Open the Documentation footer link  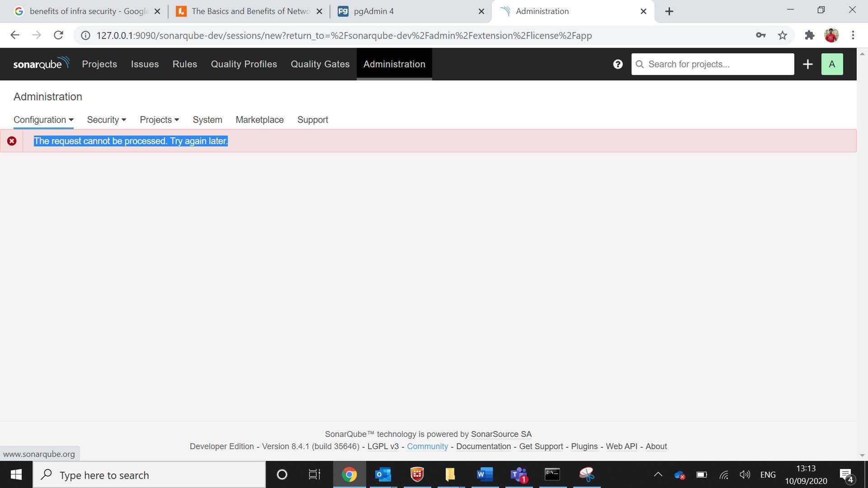coord(483,446)
